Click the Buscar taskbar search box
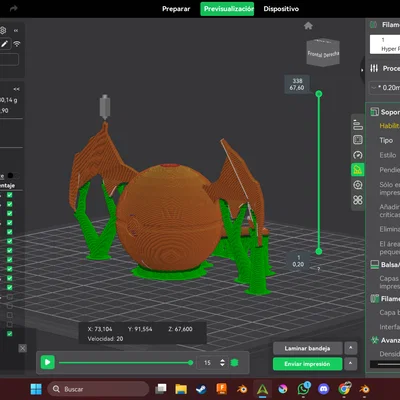400x400 pixels. point(98,389)
